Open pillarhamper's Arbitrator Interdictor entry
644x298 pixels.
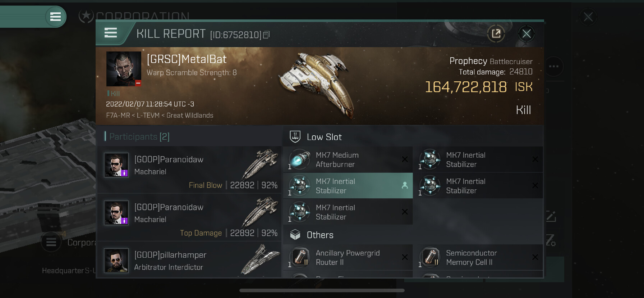[189, 261]
